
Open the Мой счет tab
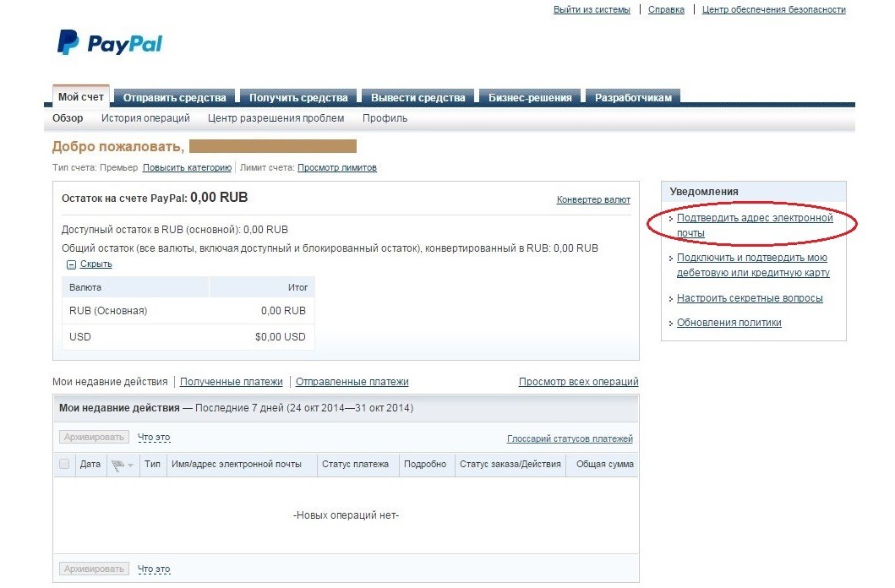click(81, 97)
